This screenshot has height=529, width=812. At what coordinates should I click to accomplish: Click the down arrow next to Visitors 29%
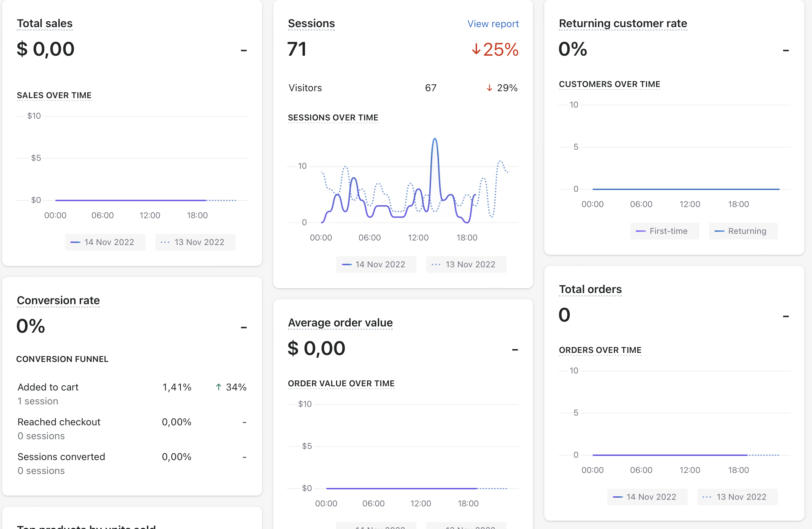(x=489, y=88)
